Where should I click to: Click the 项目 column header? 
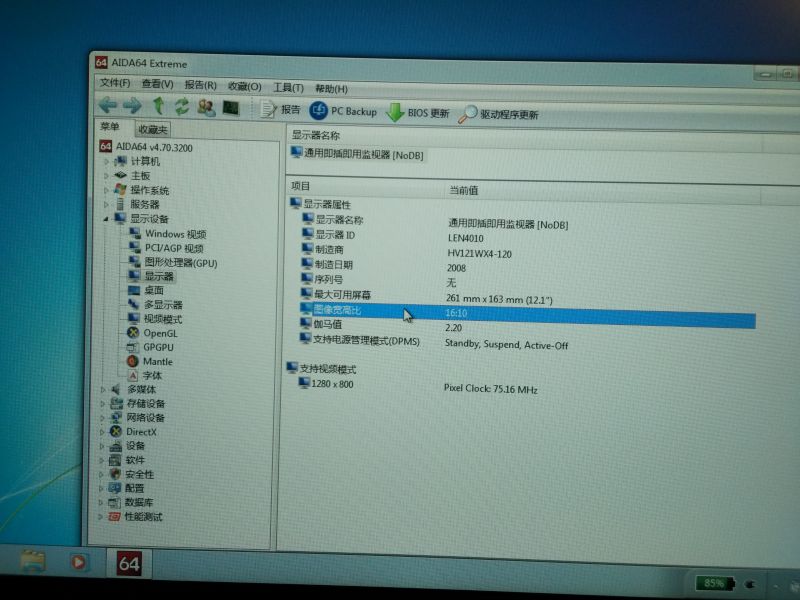tap(301, 187)
